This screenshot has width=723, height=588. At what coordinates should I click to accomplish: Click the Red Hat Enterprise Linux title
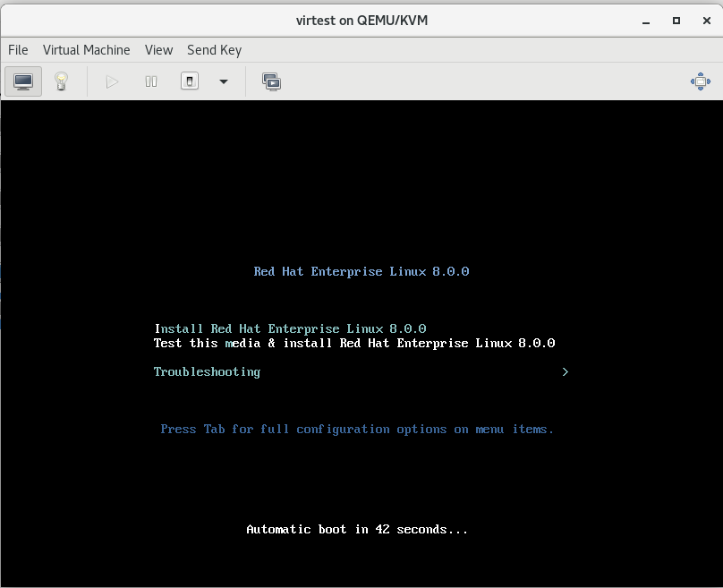pyautogui.click(x=361, y=272)
